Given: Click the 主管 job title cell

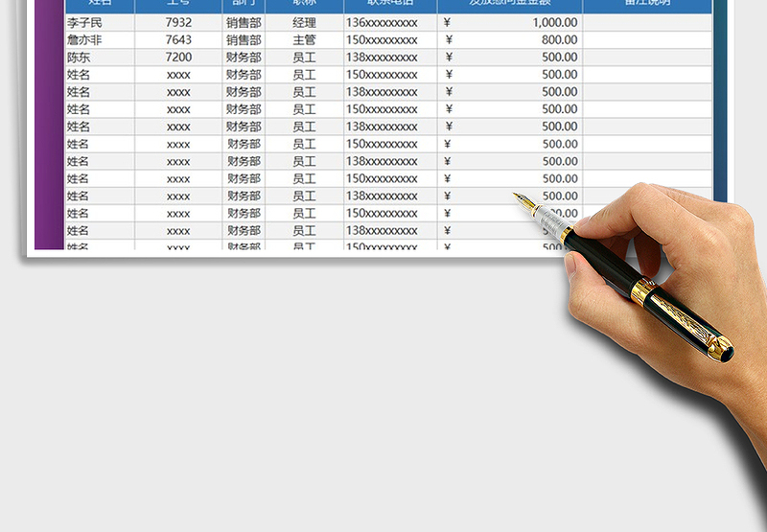Looking at the screenshot, I should pyautogui.click(x=304, y=40).
